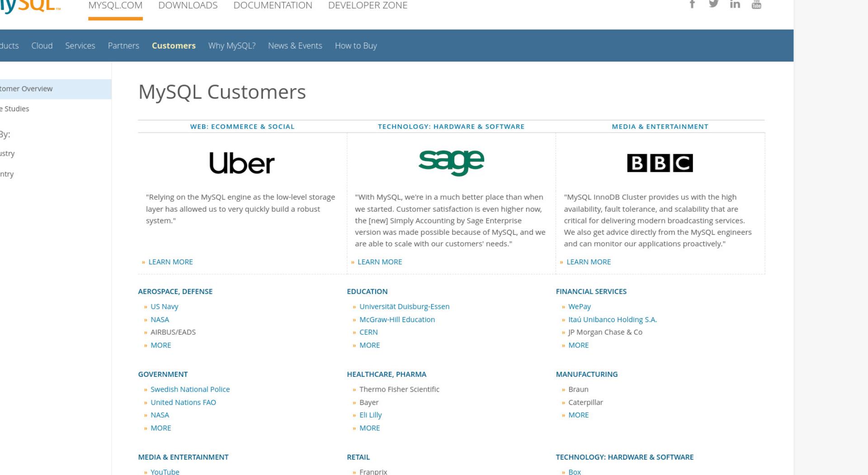The width and height of the screenshot is (868, 475).
Task: Open the Eli Lilly customer link
Action: click(370, 415)
